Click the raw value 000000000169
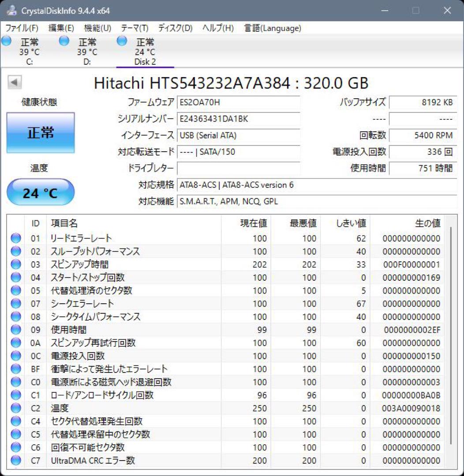This screenshot has width=464, height=476. pos(412,278)
